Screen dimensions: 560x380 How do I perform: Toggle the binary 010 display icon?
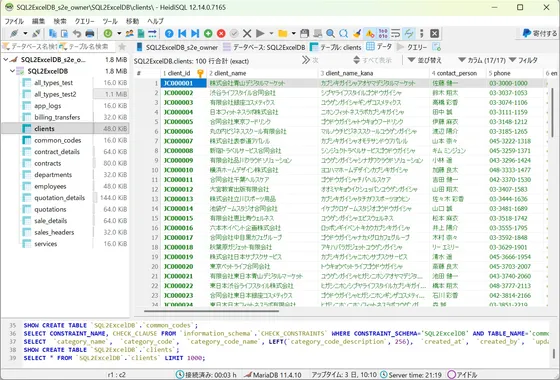click(383, 34)
